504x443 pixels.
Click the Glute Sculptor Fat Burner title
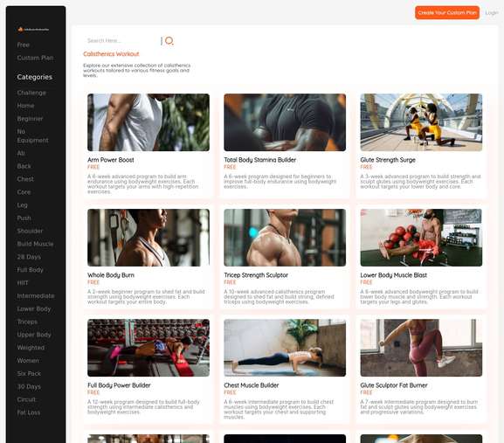pyautogui.click(x=394, y=385)
